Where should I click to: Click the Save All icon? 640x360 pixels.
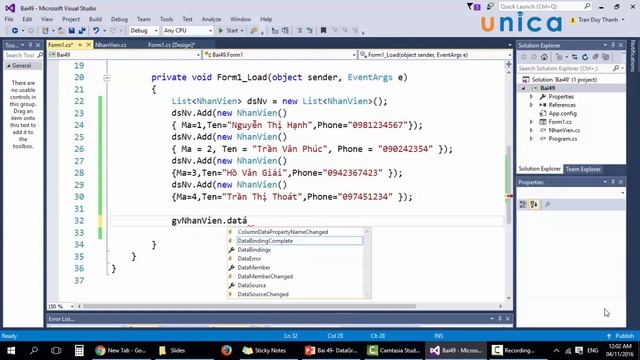(x=82, y=31)
